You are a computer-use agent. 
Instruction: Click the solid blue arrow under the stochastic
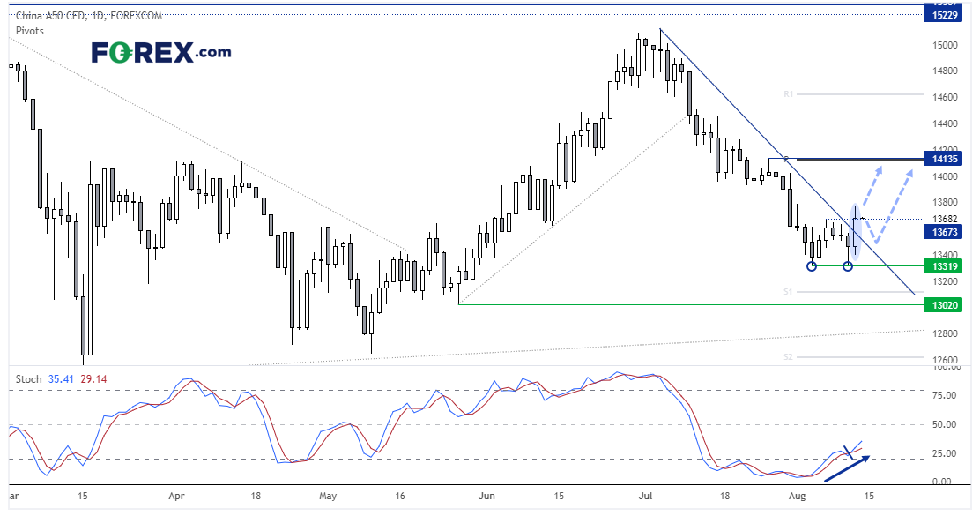point(849,469)
